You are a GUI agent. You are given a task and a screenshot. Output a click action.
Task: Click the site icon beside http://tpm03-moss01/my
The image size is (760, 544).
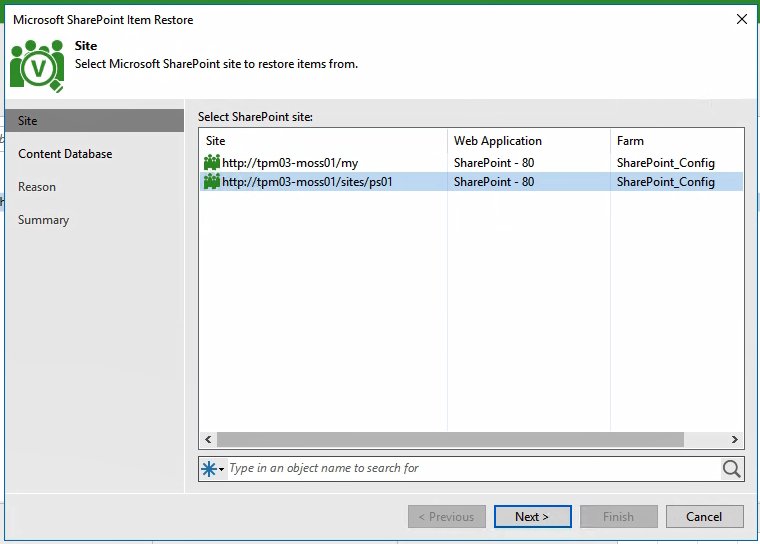tap(212, 162)
